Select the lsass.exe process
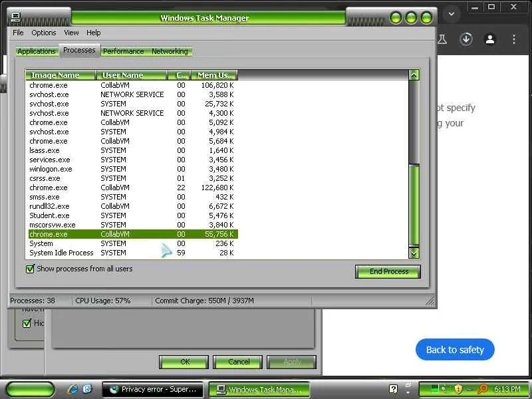 point(133,150)
